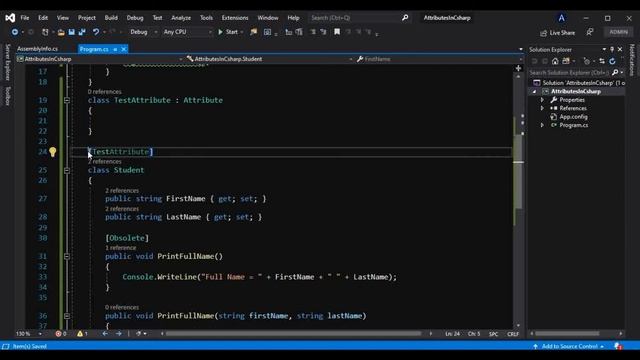Click the editor horizontal scrollbar
Screen dimensions: 640x360
point(293,334)
